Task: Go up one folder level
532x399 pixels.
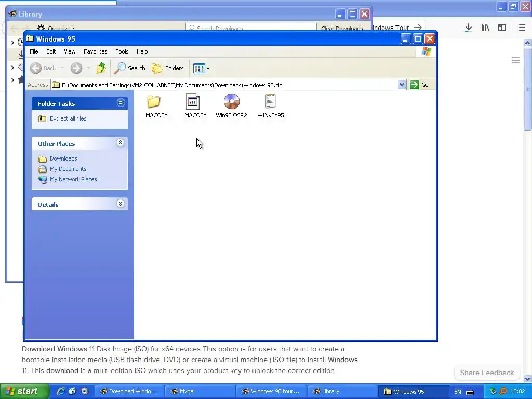Action: click(101, 68)
